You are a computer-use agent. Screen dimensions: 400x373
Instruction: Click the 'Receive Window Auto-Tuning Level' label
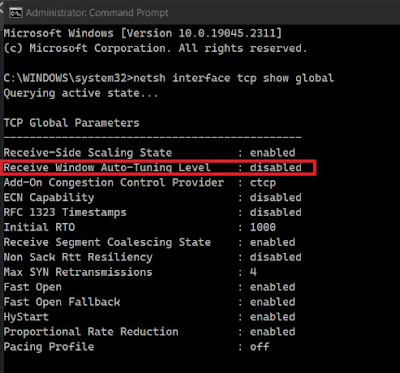(x=107, y=167)
